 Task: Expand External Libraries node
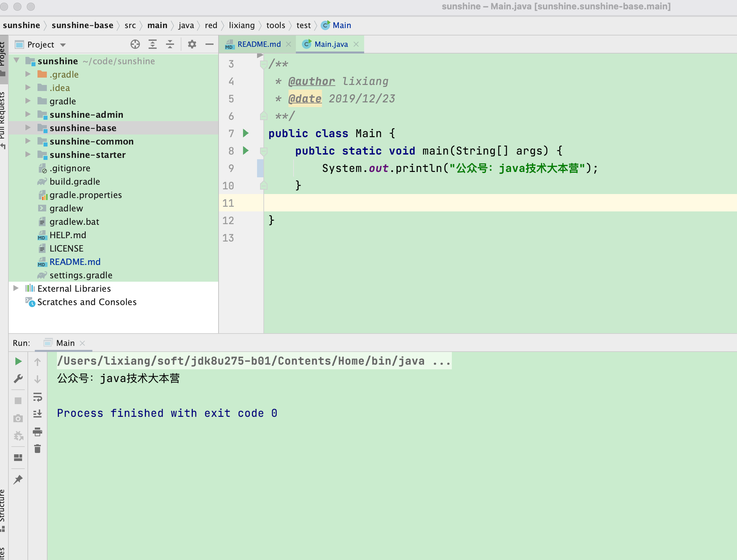[16, 288]
